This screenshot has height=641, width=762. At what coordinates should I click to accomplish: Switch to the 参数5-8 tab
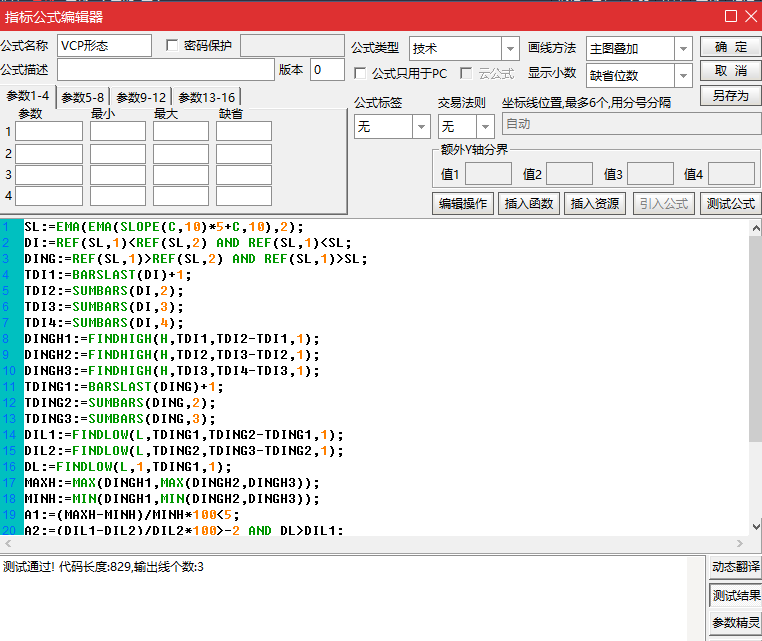tap(83, 97)
